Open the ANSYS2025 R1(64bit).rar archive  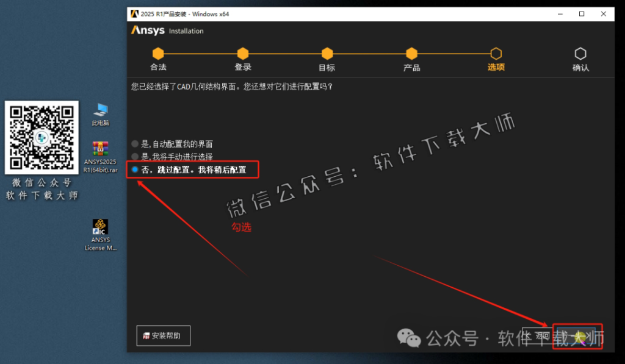click(100, 152)
